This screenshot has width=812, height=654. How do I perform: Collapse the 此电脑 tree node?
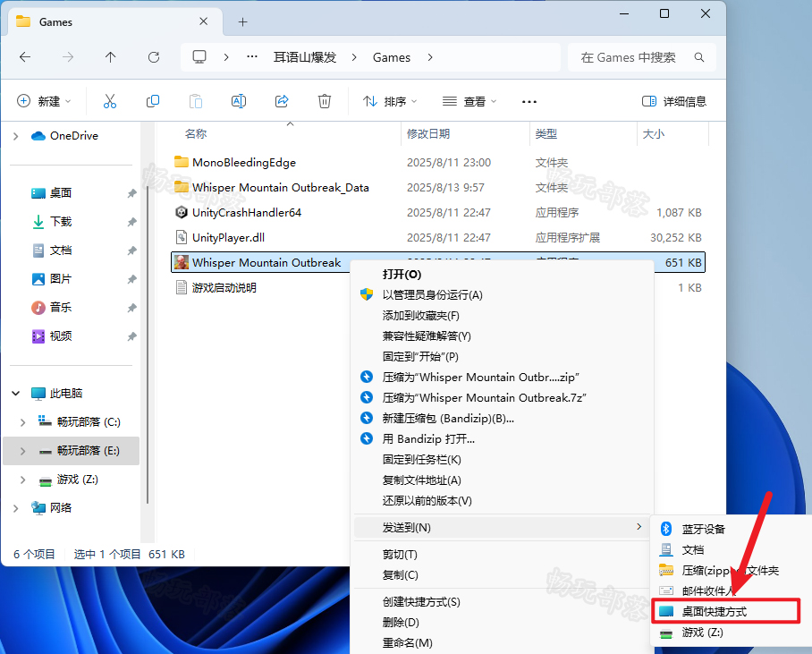tap(16, 394)
